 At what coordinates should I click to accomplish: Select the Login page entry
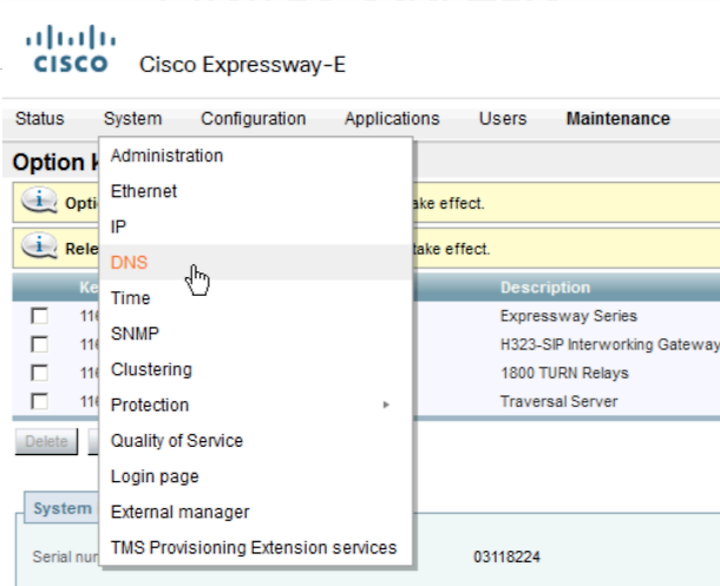tap(256, 476)
